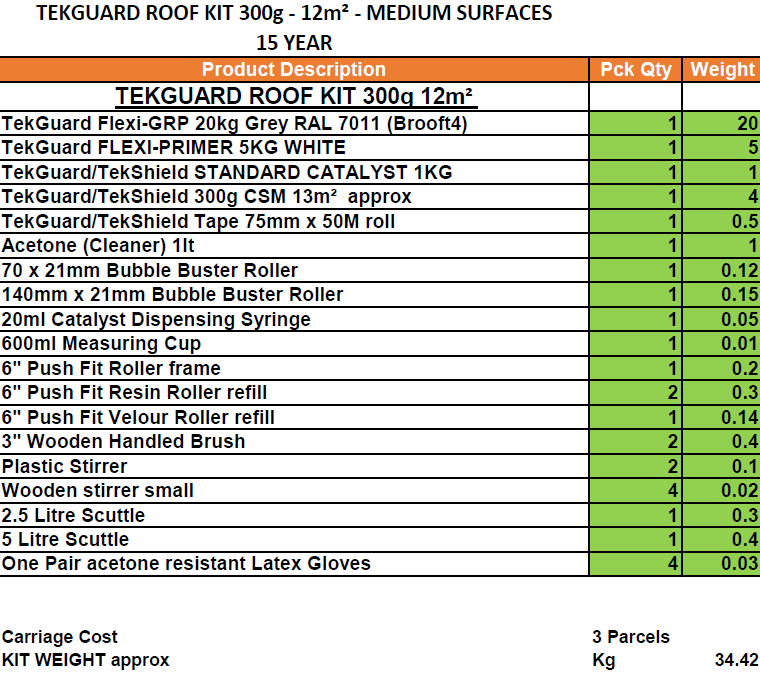Click the Weight column header
The image size is (760, 684).
[722, 70]
